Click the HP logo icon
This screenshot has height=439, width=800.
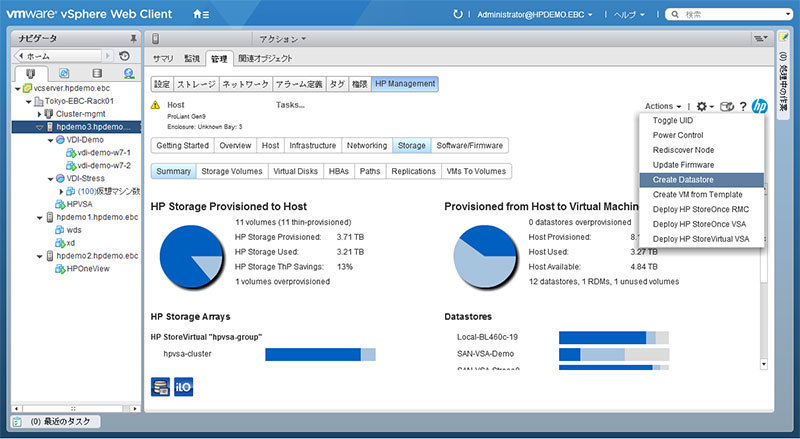click(759, 106)
